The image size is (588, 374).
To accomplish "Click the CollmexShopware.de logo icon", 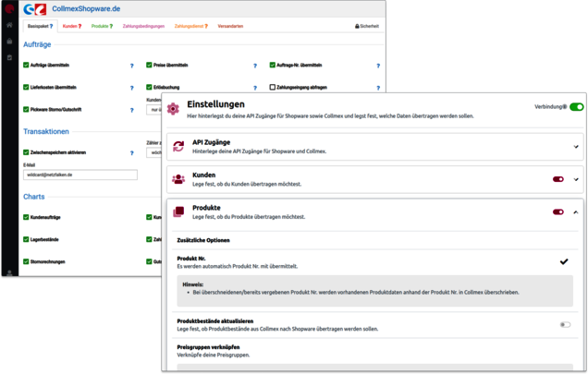I will [x=34, y=9].
